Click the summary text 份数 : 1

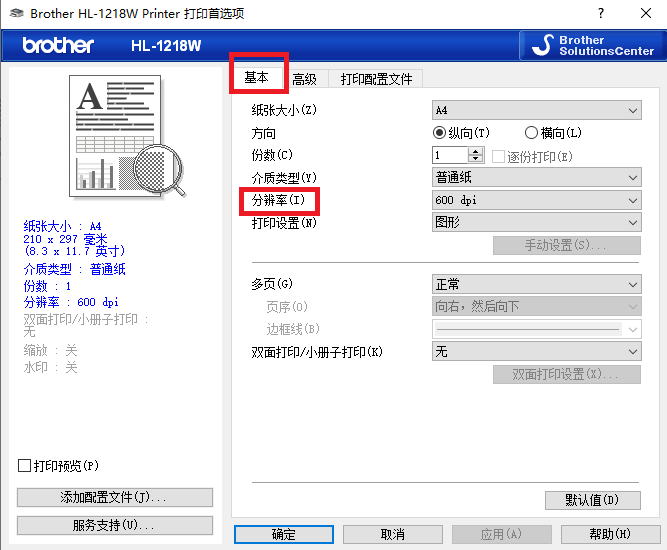[47, 286]
